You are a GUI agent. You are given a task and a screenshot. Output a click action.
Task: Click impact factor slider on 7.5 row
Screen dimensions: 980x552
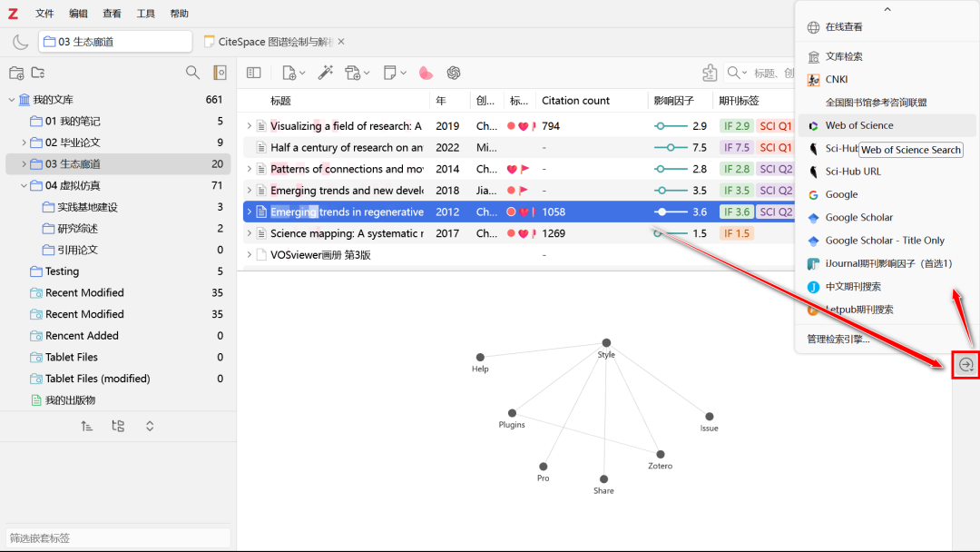click(671, 147)
